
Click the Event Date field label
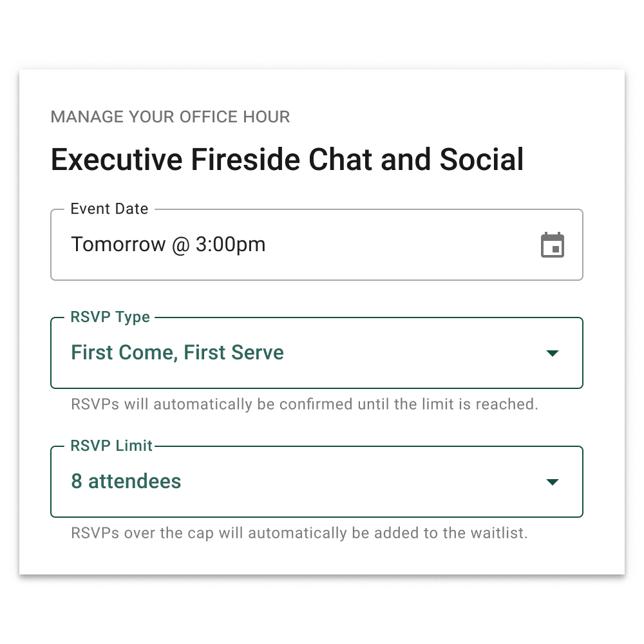[109, 209]
